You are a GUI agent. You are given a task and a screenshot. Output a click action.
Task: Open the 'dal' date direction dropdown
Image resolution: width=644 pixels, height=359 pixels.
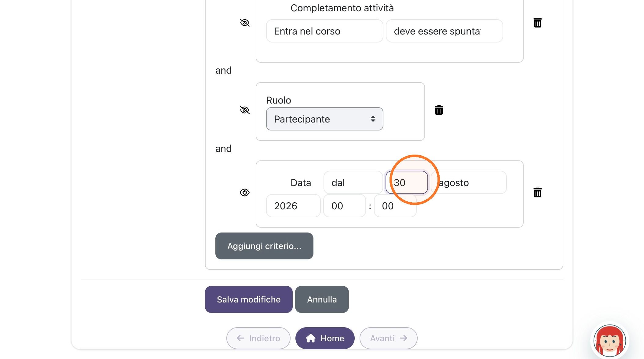[353, 182]
